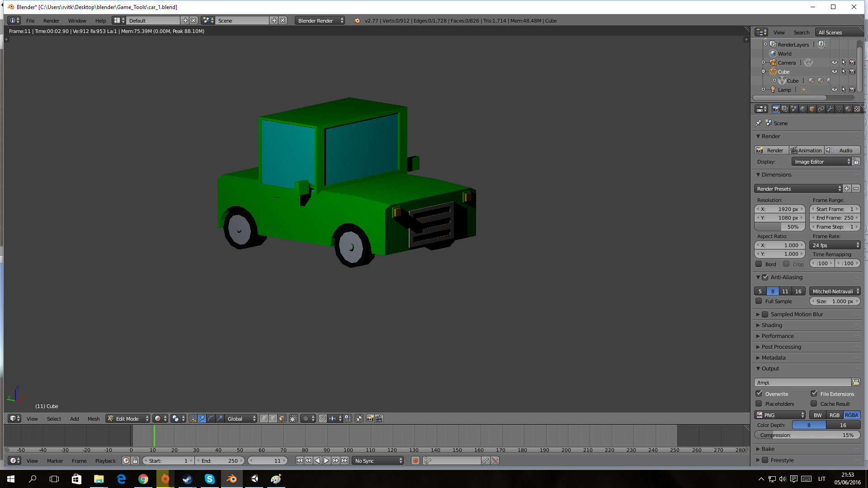The image size is (868, 488).
Task: Collapse the Cube object in outliner
Action: 764,71
